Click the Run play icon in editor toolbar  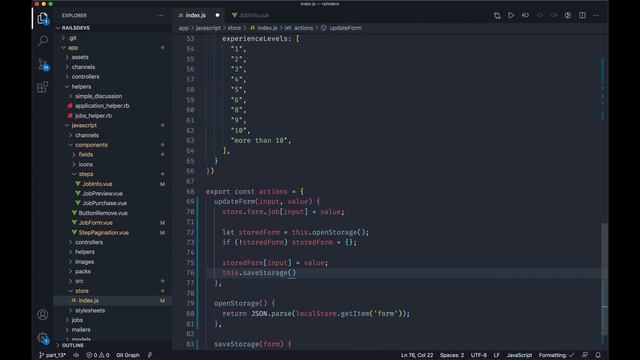point(511,16)
